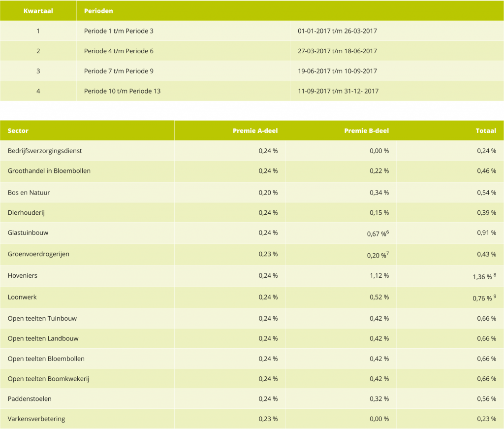Select the Bedrijfsverzorgingsdienst sector row label

click(x=45, y=151)
